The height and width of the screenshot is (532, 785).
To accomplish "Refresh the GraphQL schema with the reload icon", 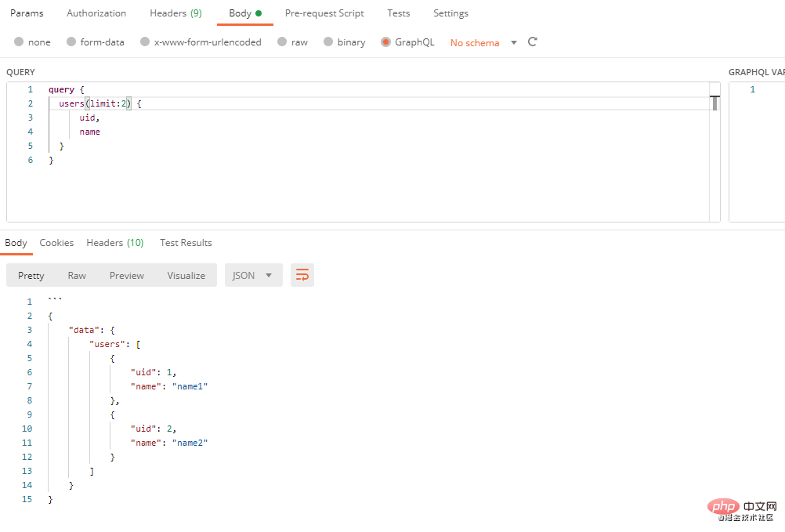I will point(532,42).
